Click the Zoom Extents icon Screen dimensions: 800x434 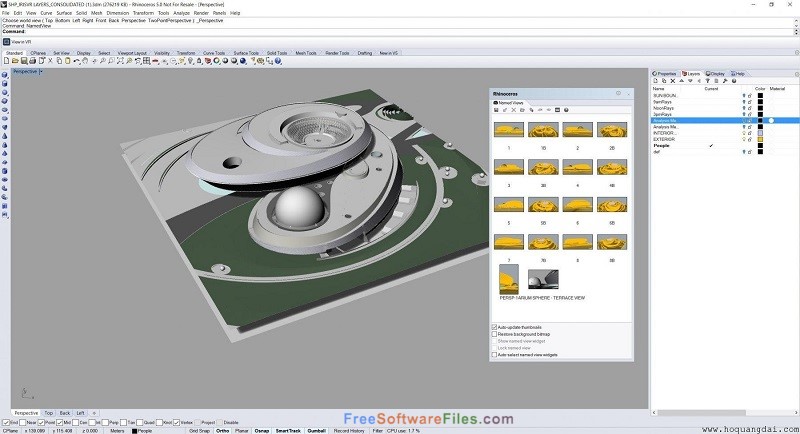(120, 61)
